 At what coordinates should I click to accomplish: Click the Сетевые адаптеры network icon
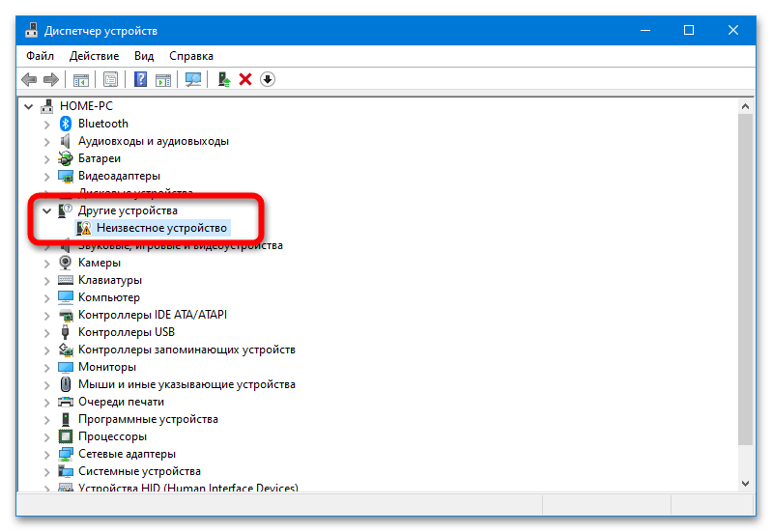[x=66, y=454]
